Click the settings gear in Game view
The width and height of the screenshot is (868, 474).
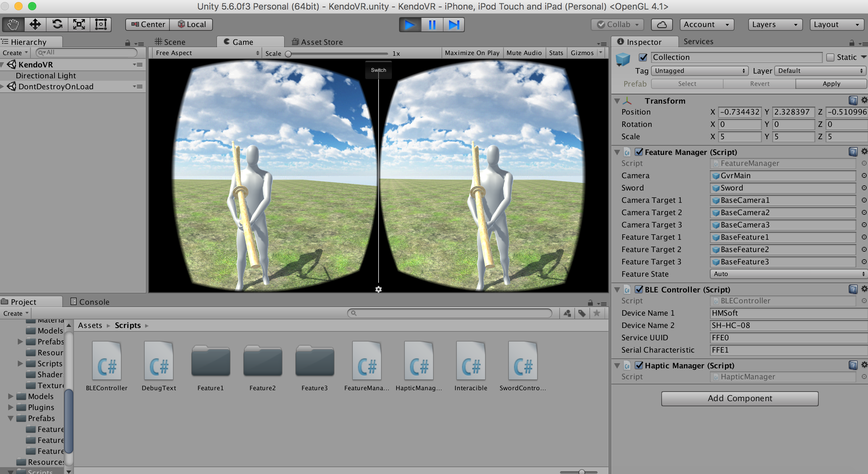pyautogui.click(x=378, y=289)
